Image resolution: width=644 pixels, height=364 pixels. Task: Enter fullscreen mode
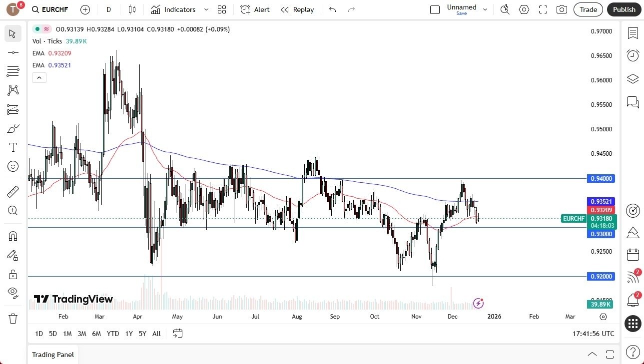543,9
